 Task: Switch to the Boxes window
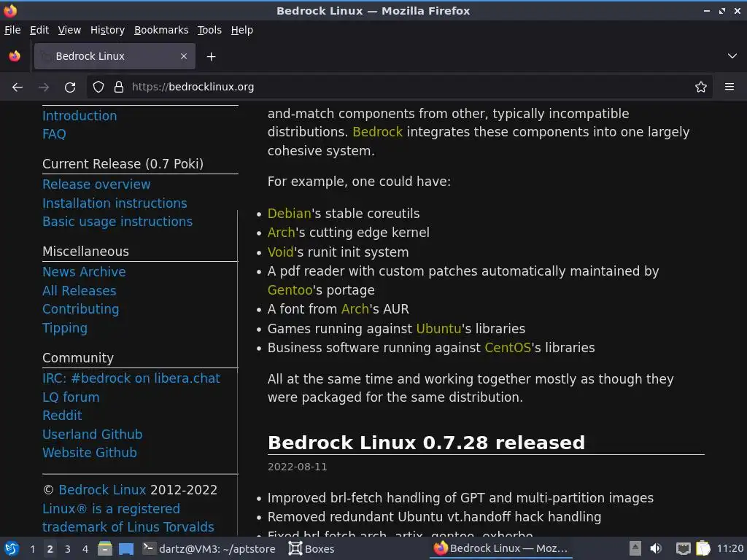(x=311, y=549)
